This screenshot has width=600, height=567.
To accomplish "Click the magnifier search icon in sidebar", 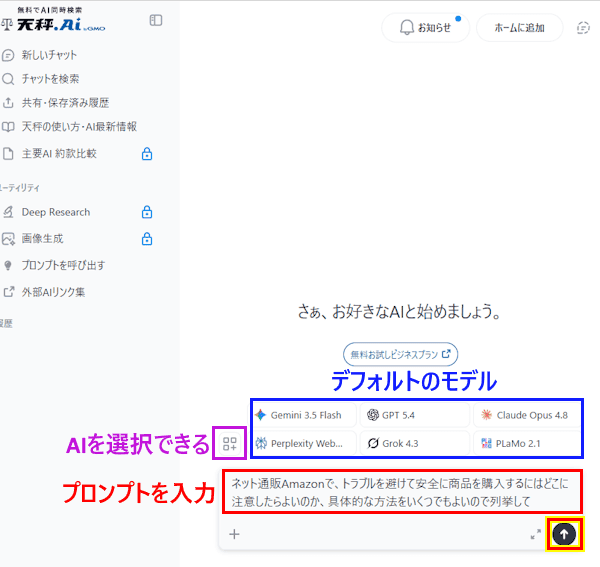I will click(x=8, y=79).
